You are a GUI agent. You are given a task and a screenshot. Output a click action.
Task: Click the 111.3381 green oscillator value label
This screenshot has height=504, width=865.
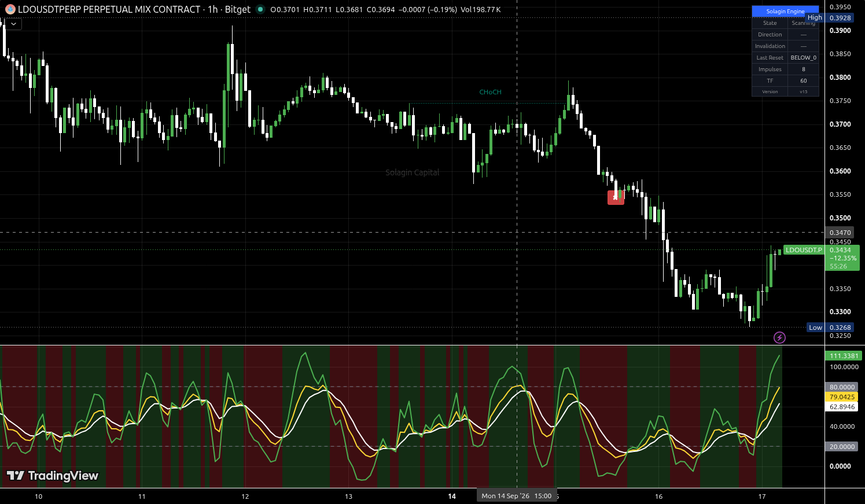pos(844,356)
